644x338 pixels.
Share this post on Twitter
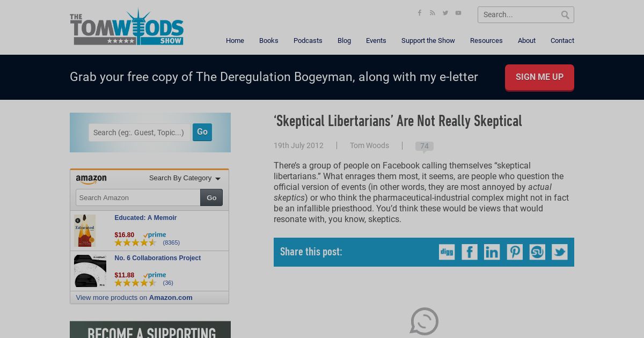coord(560,252)
